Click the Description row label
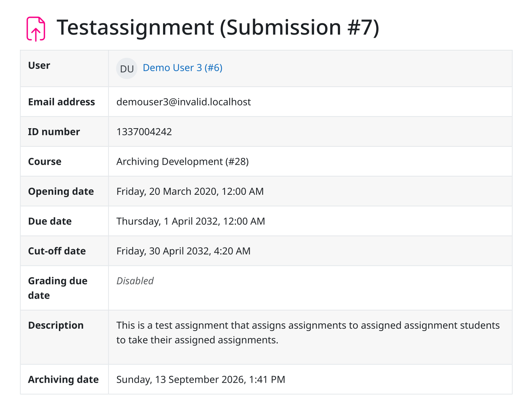 (56, 326)
